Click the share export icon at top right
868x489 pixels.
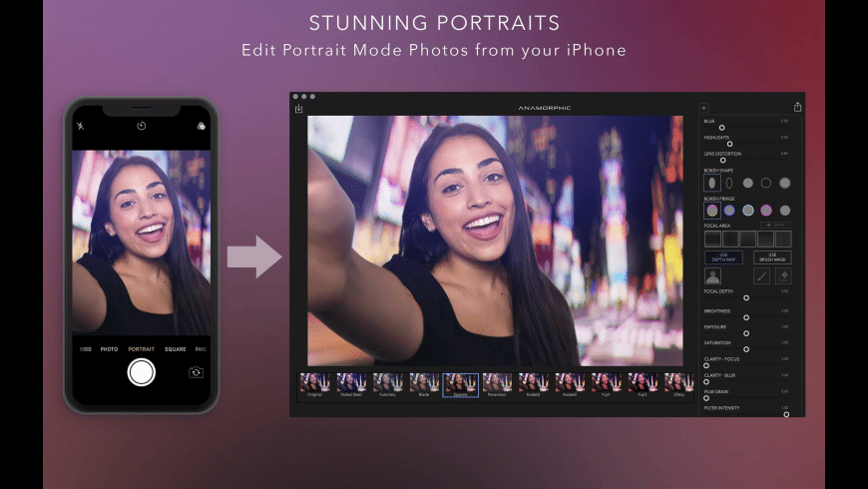click(797, 107)
